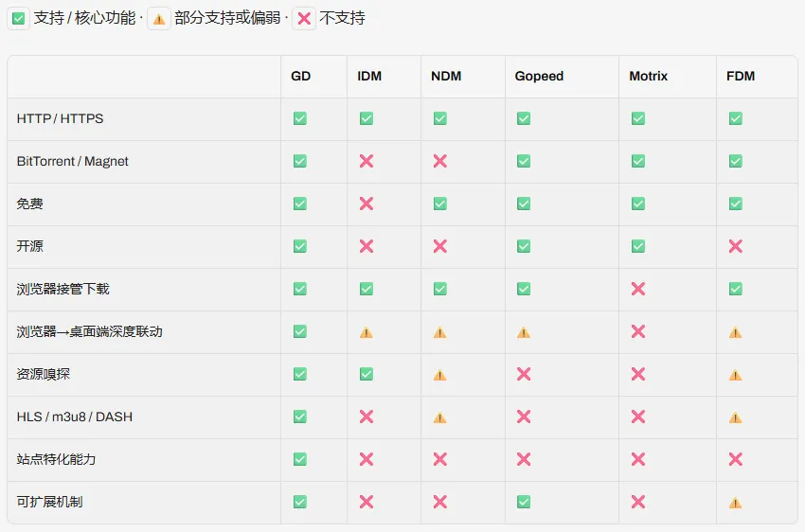Click the IDM cross in the 免费 row
Viewport: 805px width, 532px height.
(367, 204)
